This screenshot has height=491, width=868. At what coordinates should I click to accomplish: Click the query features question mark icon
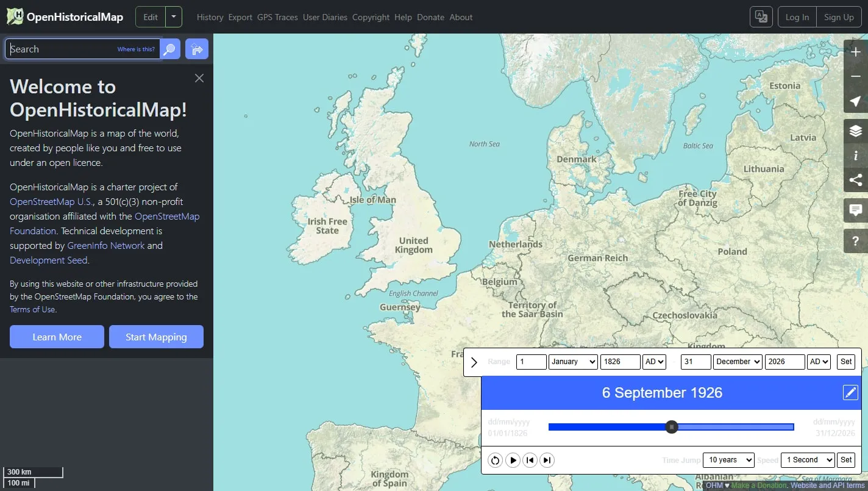[856, 241]
